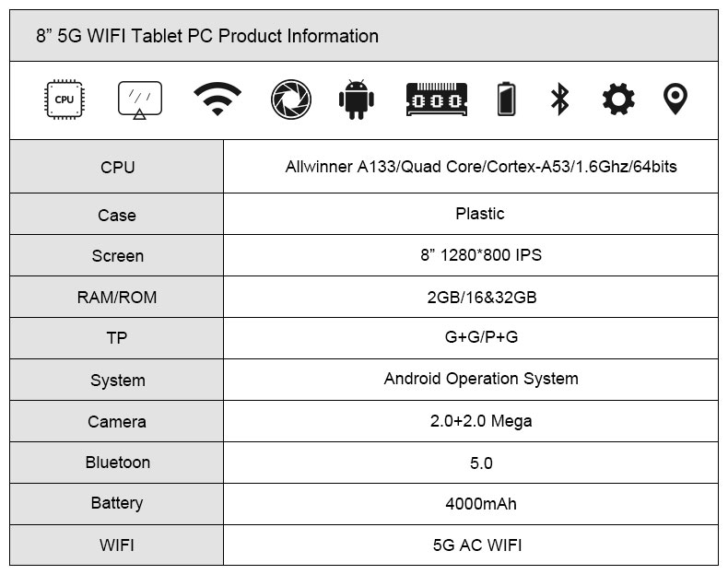Screen dimensions: 728x586
Task: Select the WIFI label cell
Action: [116, 545]
